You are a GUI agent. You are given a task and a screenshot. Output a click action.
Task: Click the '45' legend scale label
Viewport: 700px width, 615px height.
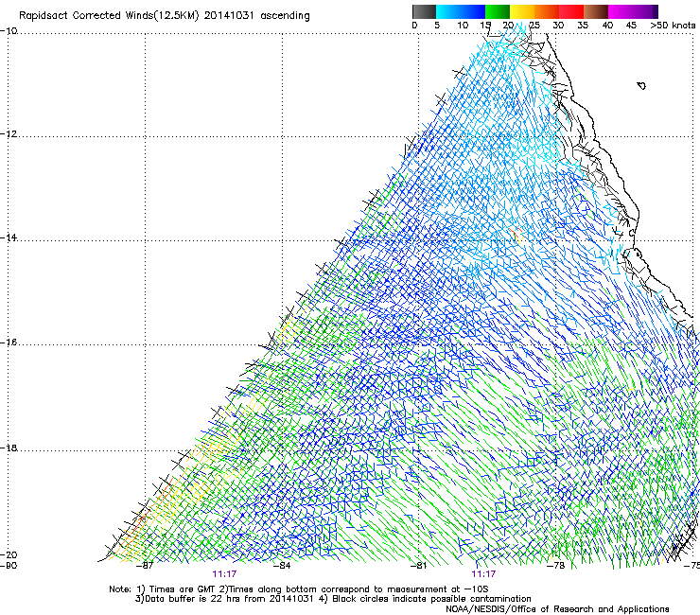click(631, 26)
